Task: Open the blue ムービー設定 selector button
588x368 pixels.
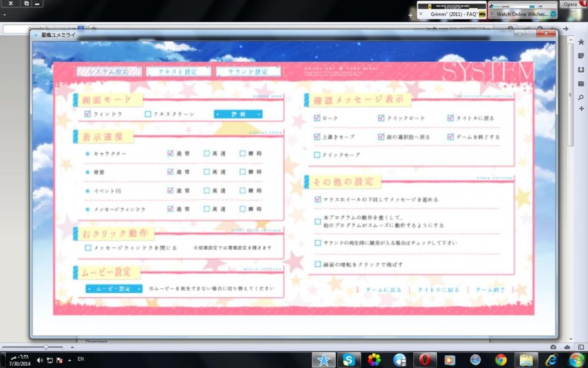Action: (113, 289)
